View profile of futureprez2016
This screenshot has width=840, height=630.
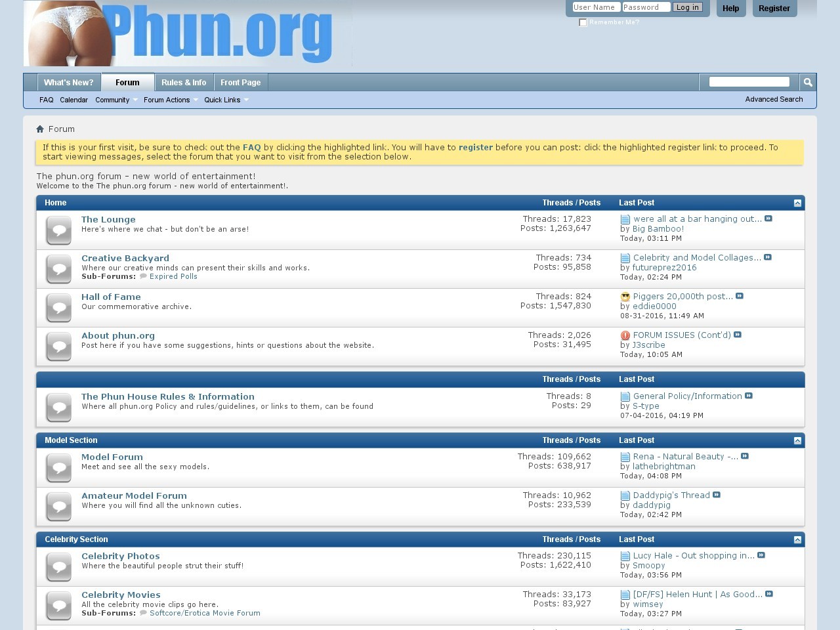pos(665,267)
